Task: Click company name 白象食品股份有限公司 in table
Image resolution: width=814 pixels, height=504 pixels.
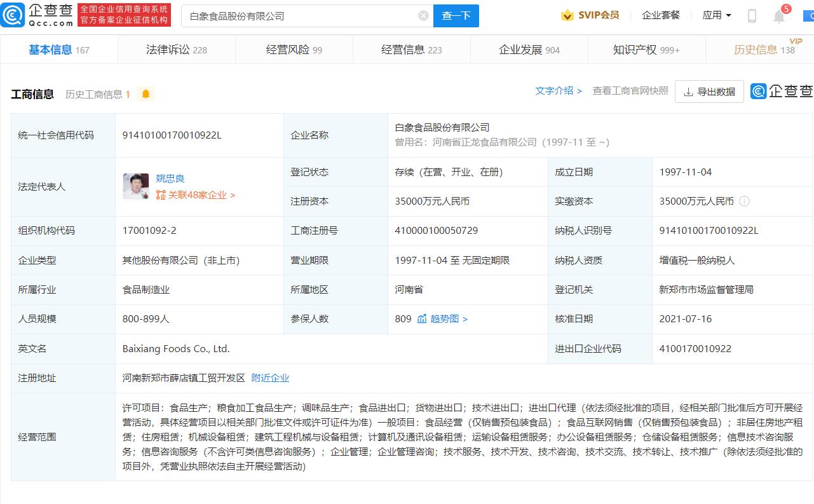Action: (442, 128)
